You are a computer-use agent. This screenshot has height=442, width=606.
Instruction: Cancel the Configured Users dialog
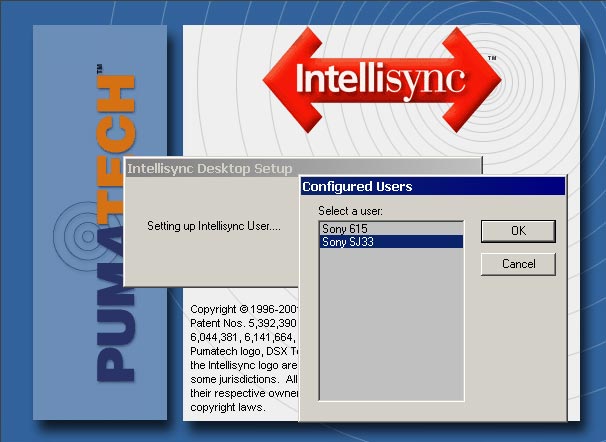518,264
